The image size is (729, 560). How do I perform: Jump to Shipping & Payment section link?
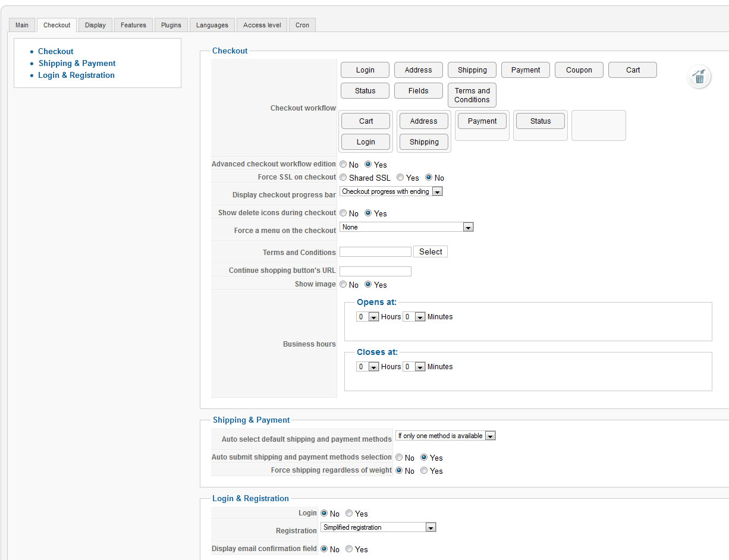(x=77, y=64)
